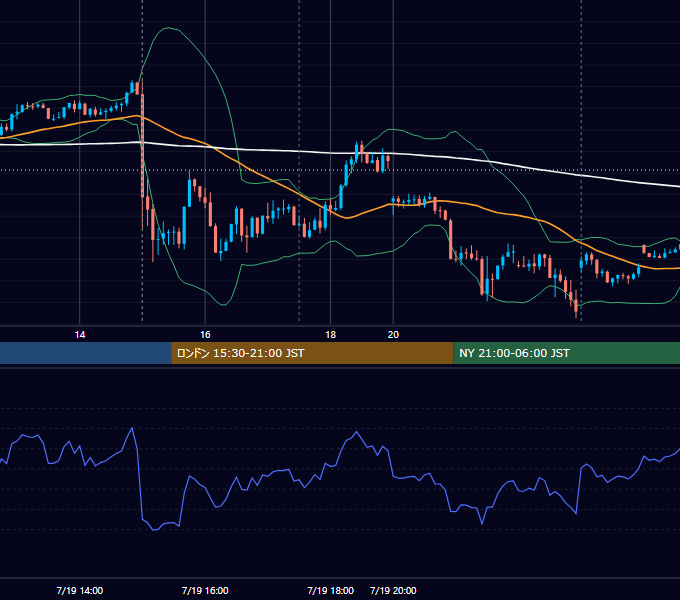The height and width of the screenshot is (600, 680).
Task: Click the NY 21:00-06:00 JST session bar
Action: tap(566, 353)
